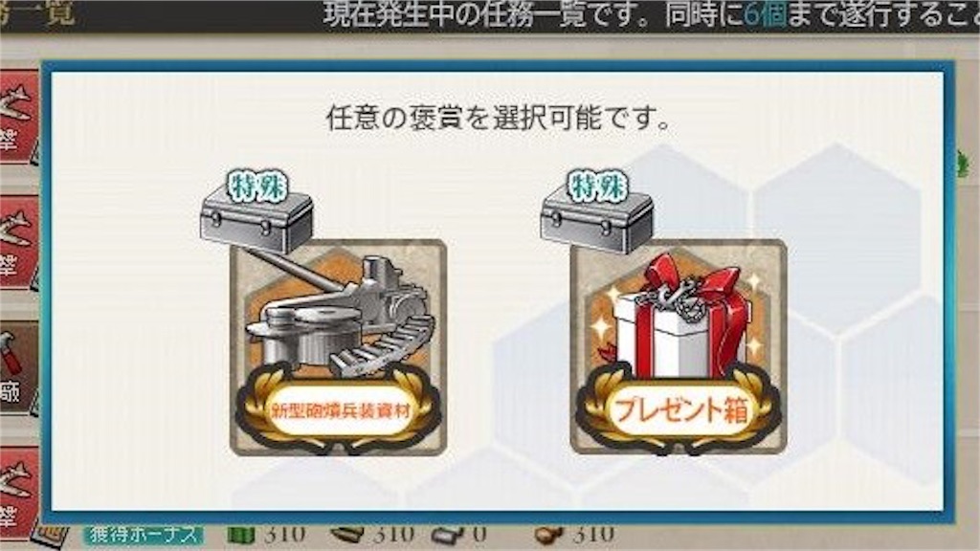Image resolution: width=980 pixels, height=551 pixels.
Task: Click the highlighted 6個 in the top description
Action: coord(765,13)
